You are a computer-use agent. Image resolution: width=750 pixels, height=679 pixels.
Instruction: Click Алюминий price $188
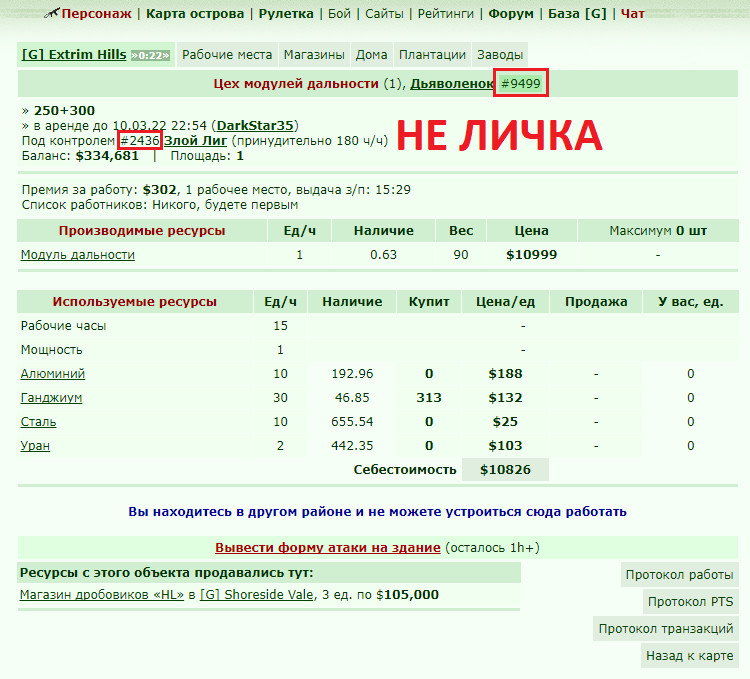pos(505,374)
